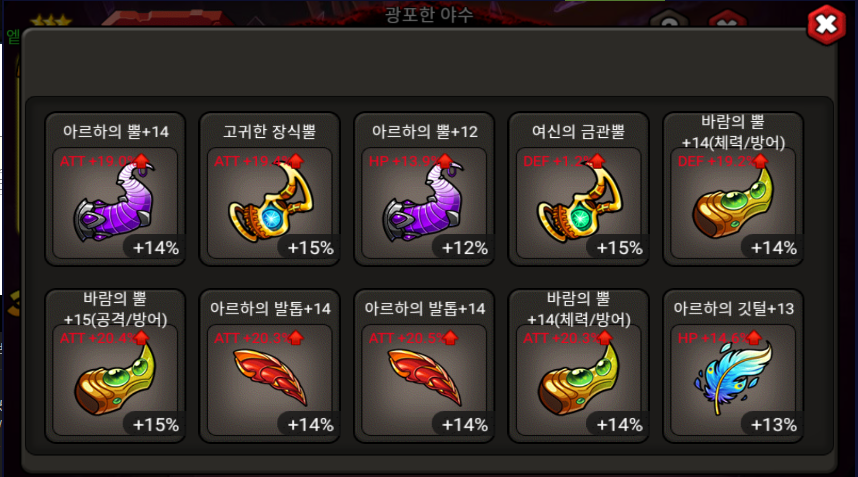Select the 아르하의 뿔+14 purple horn item
858x477 pixels.
[115, 189]
